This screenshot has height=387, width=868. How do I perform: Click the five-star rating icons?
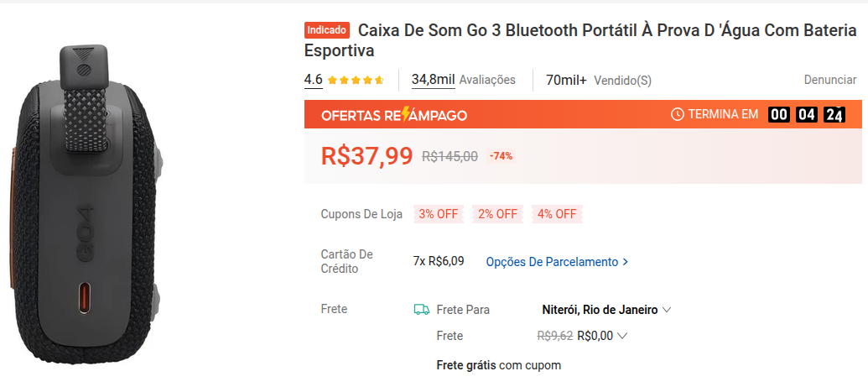point(356,81)
